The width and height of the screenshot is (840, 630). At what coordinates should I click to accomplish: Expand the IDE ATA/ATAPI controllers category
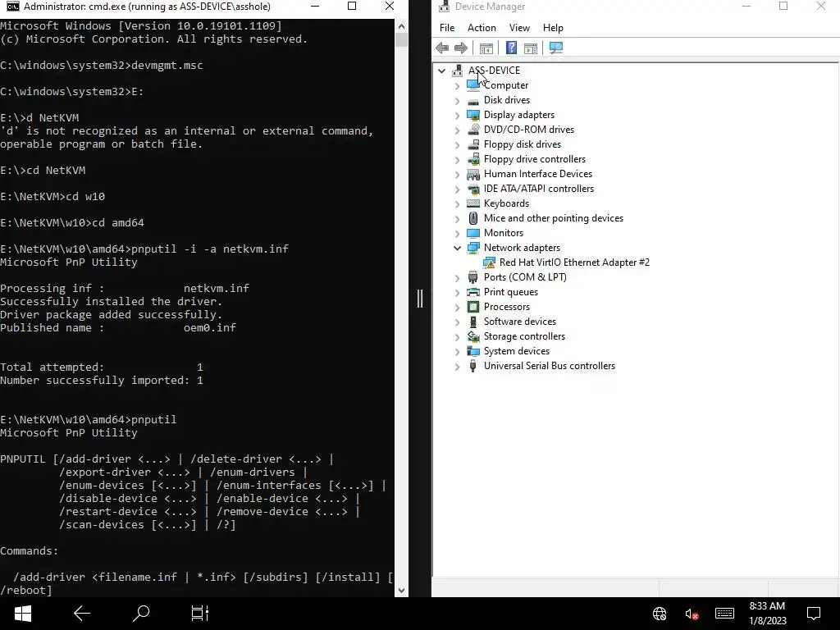457,189
